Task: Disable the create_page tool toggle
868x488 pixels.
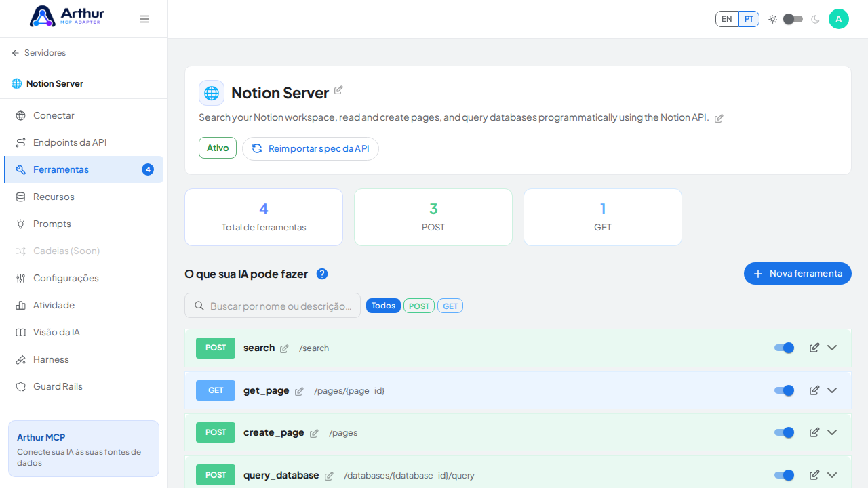Action: 784,432
